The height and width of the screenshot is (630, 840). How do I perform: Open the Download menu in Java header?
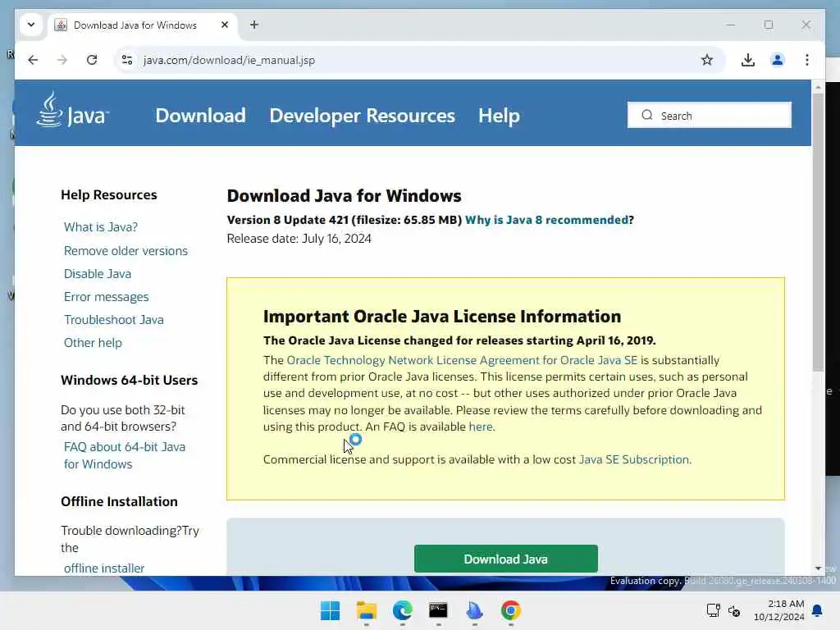[x=200, y=116]
